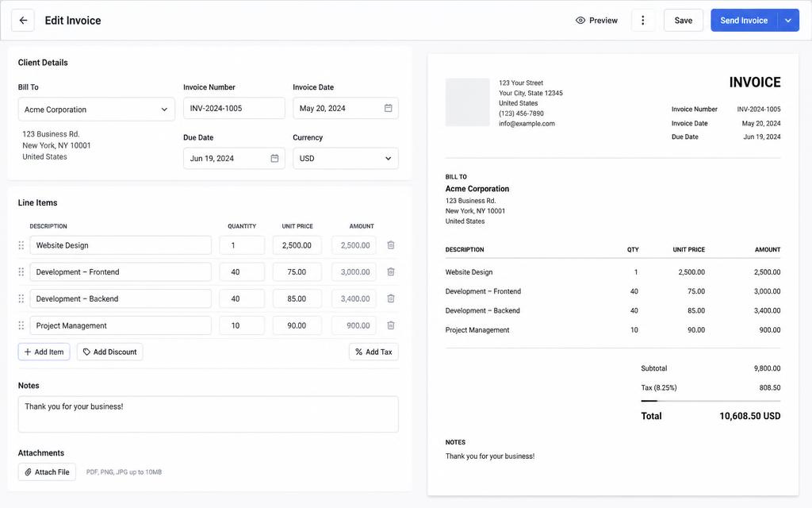Click the logo placeholder in invoice preview
This screenshot has height=508, width=812.
point(468,102)
